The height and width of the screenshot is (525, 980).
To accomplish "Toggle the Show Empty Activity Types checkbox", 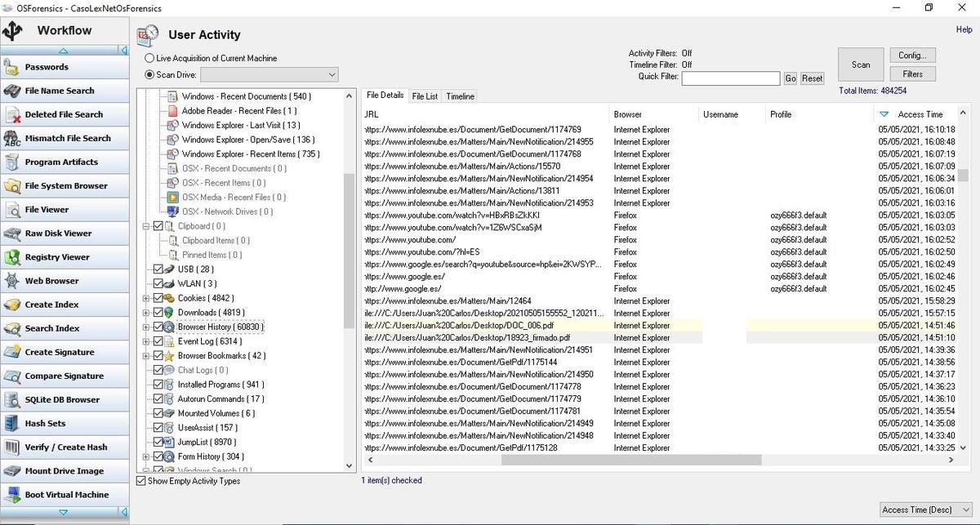I will click(x=141, y=481).
